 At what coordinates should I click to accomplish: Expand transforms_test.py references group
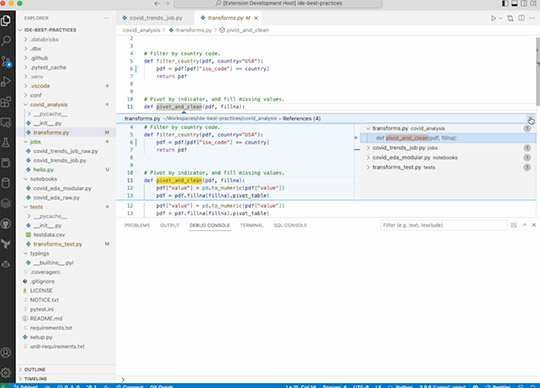(368, 167)
